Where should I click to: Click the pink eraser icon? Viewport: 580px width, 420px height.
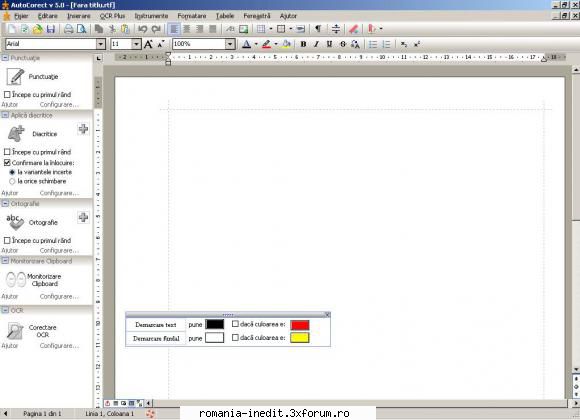click(x=354, y=29)
